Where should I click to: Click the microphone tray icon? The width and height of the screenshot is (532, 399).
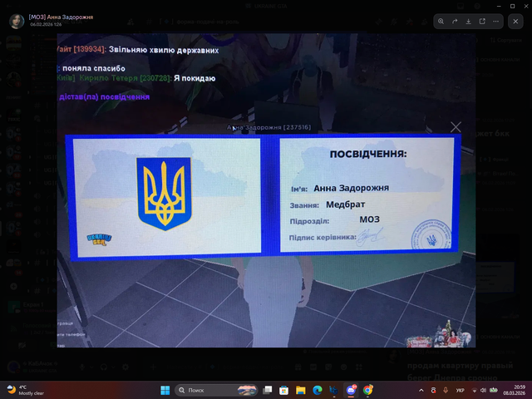pos(446,391)
